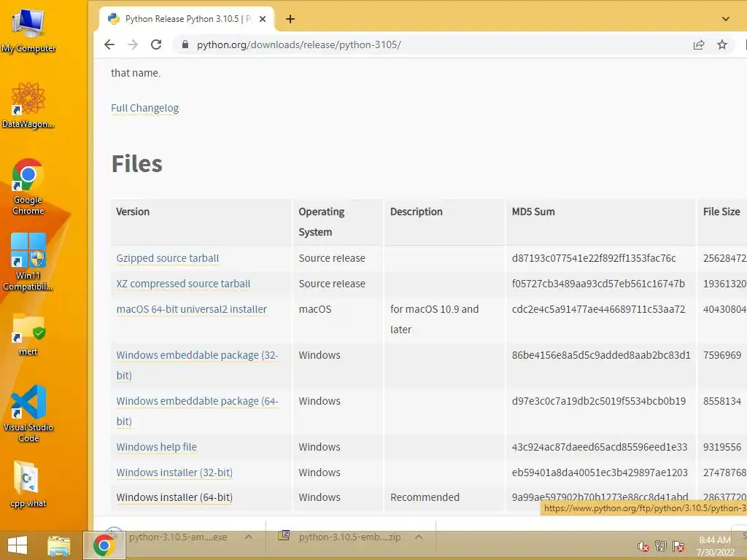Click the muted volume tray icon

coord(643,546)
